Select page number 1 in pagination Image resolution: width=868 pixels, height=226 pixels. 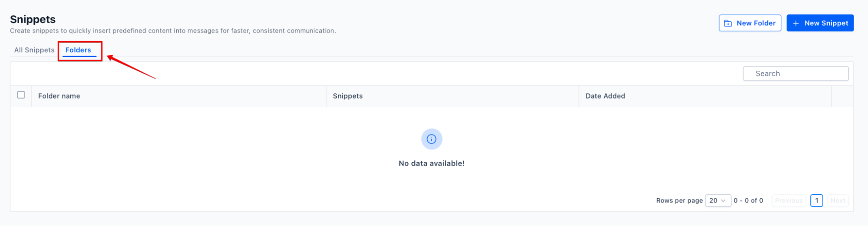click(816, 200)
